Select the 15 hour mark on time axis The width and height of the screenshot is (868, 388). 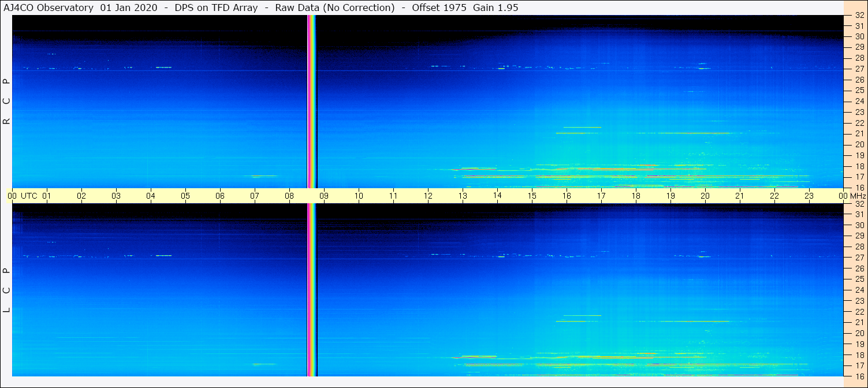coord(532,196)
